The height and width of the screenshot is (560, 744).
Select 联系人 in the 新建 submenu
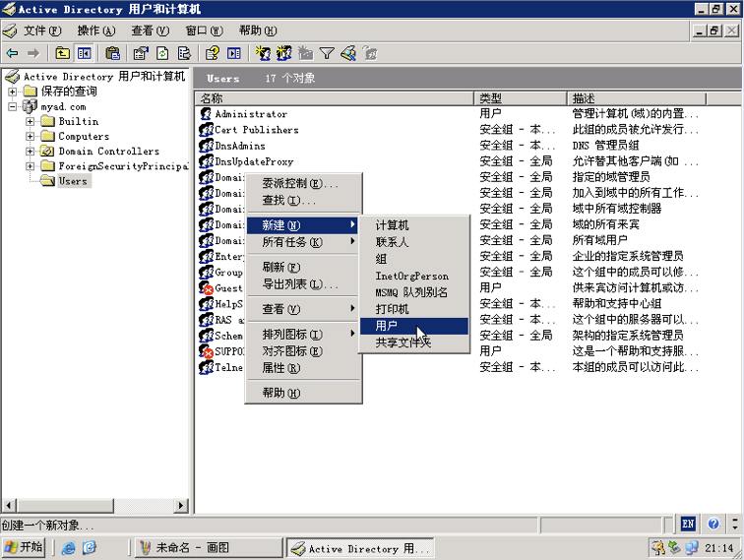[414, 242]
